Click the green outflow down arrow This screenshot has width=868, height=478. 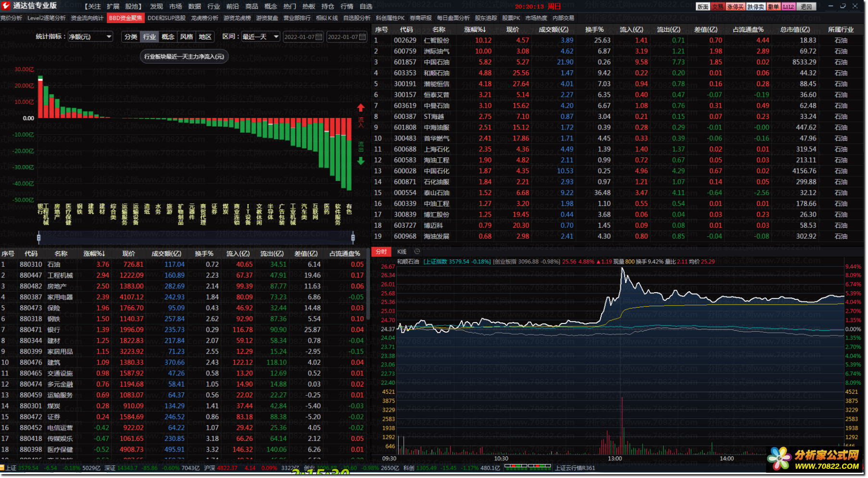point(361,161)
